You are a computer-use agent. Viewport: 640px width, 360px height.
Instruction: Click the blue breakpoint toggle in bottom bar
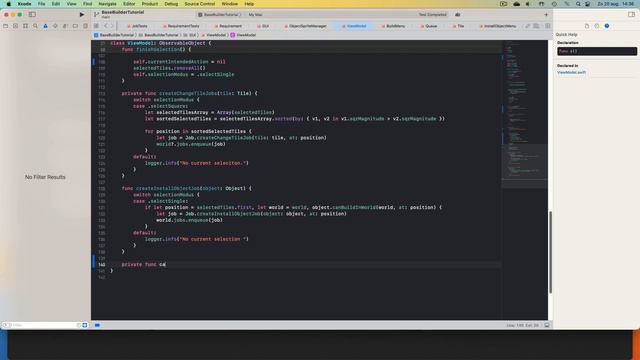[97, 325]
